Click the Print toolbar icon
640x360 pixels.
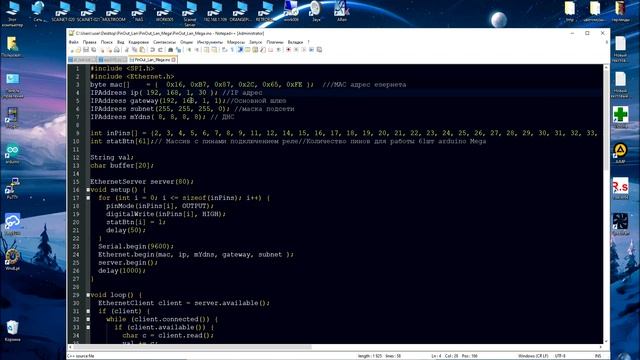click(x=117, y=50)
